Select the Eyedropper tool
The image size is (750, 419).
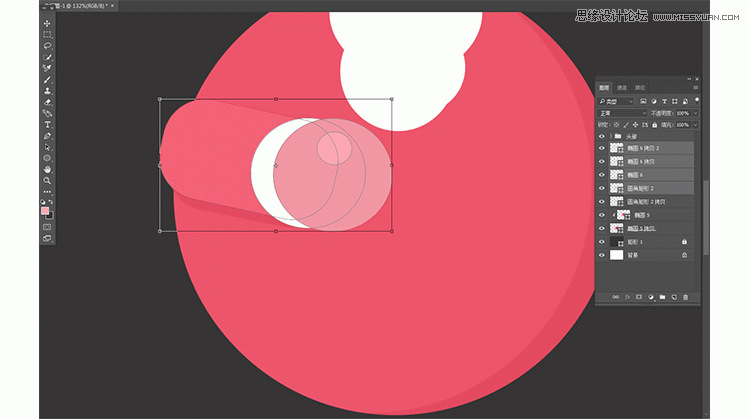(x=47, y=68)
